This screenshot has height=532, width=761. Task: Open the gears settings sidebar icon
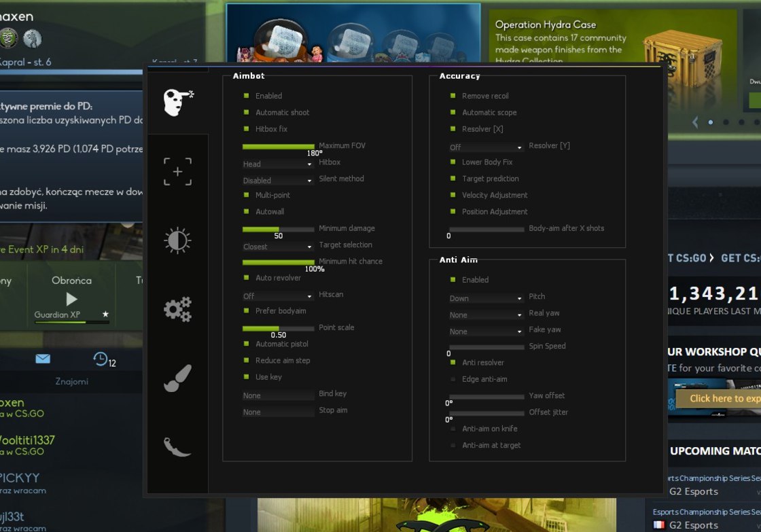point(177,309)
